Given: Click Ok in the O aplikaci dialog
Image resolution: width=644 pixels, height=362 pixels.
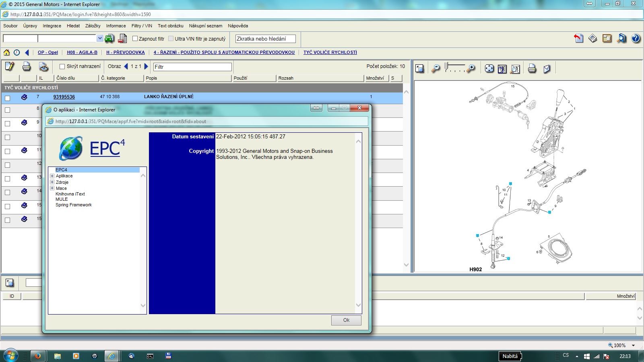Looking at the screenshot, I should [346, 320].
